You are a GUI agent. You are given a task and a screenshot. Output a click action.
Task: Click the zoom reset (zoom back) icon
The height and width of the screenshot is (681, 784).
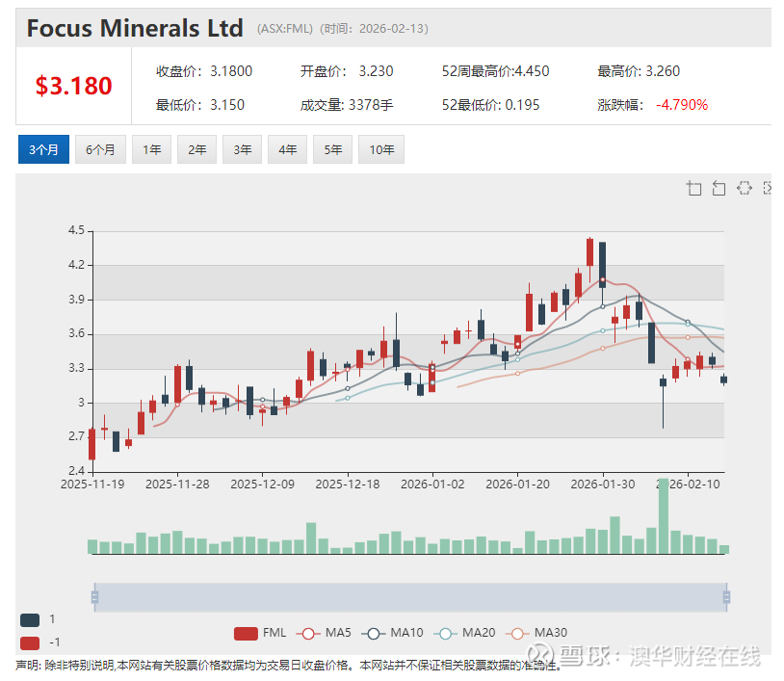pyautogui.click(x=719, y=188)
